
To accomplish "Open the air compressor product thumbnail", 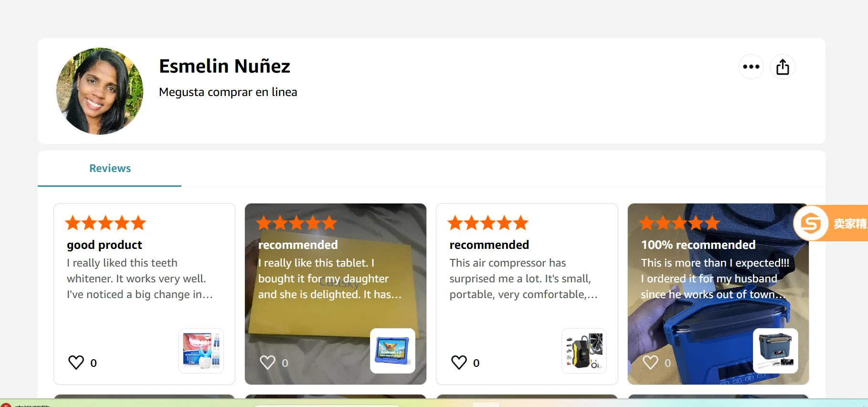I will [x=584, y=351].
